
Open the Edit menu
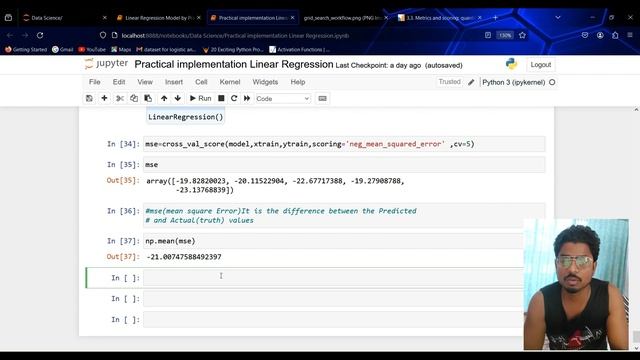119,82
